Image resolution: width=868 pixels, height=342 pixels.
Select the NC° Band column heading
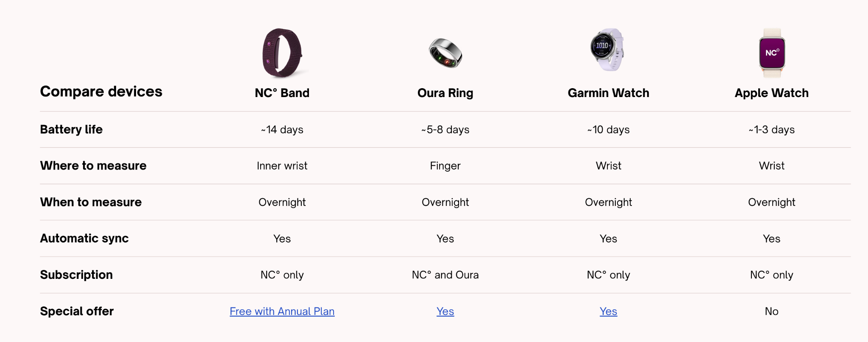click(282, 93)
